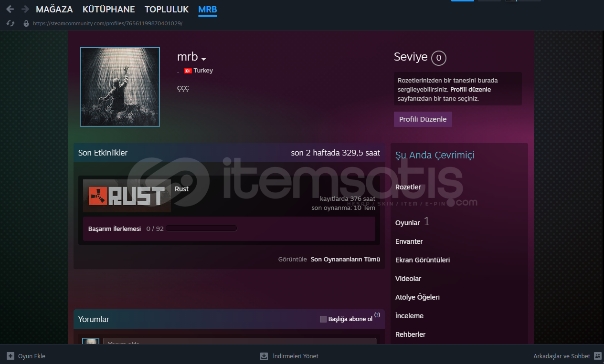Click the small commenter avatar

pos(91,341)
